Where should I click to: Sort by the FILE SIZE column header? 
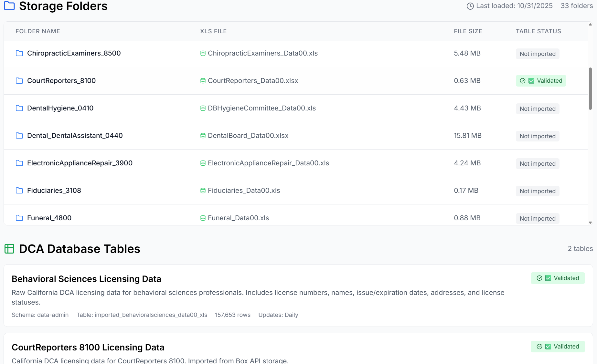468,31
